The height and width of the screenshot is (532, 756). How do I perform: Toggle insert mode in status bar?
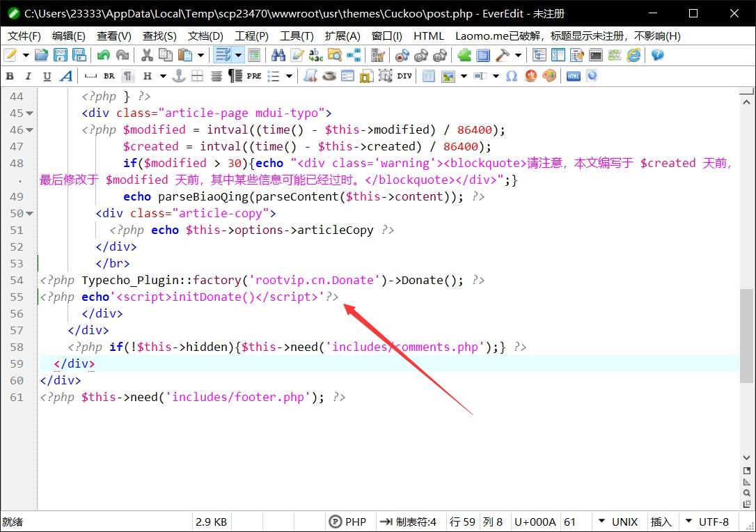pyautogui.click(x=661, y=522)
